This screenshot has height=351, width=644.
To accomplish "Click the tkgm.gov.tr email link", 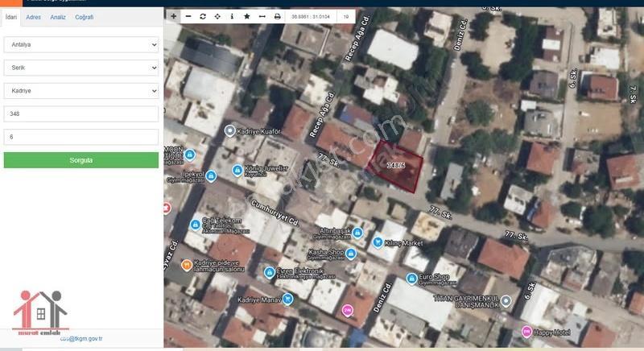I will click(x=81, y=339).
